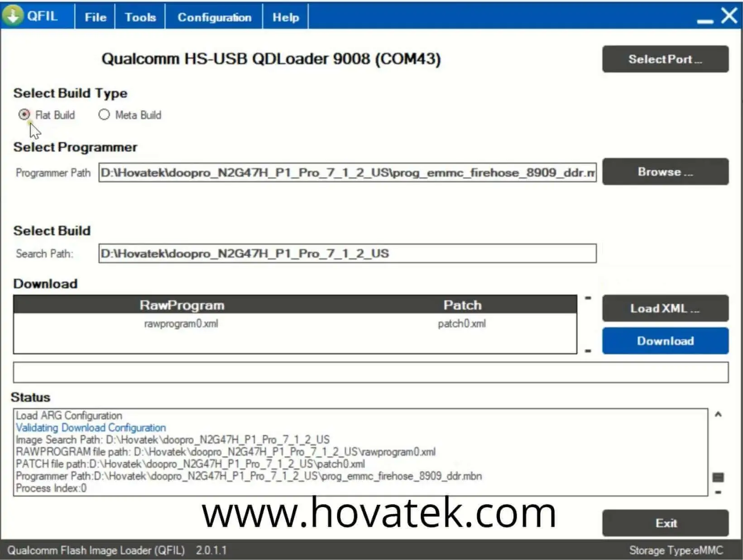Click the Exit button
The height and width of the screenshot is (560, 743).
665,523
